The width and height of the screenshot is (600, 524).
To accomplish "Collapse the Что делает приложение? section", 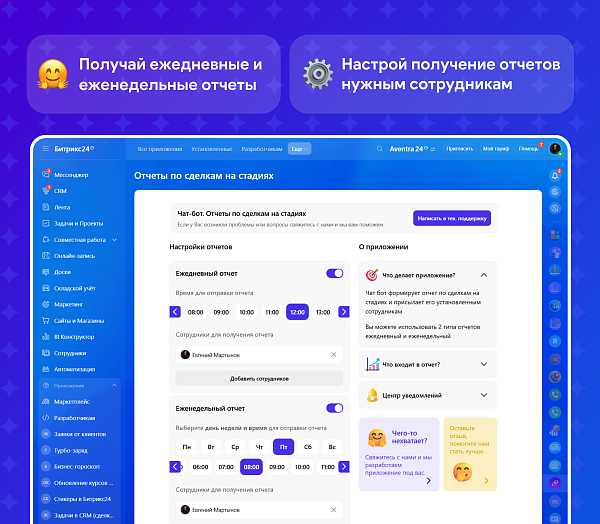I will pyautogui.click(x=484, y=275).
